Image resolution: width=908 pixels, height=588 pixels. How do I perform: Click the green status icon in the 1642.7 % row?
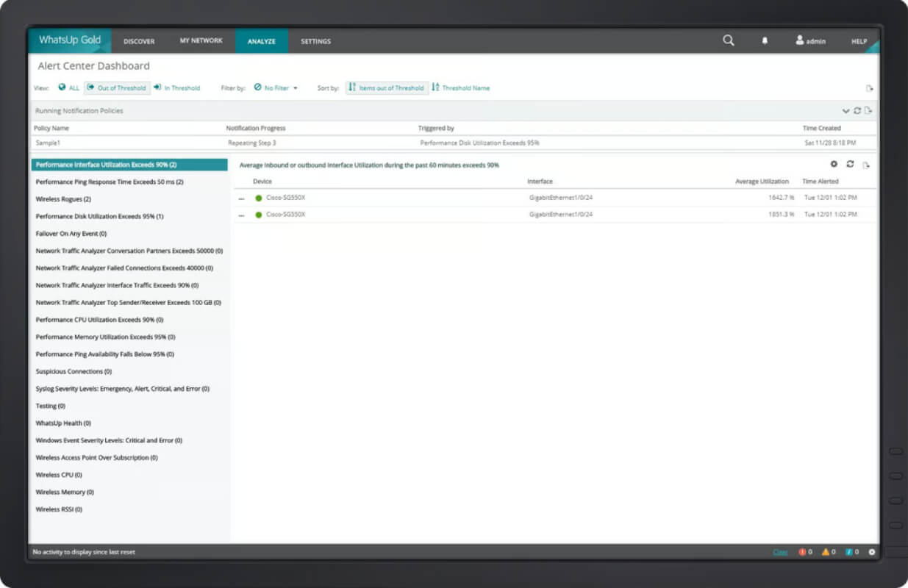(259, 198)
